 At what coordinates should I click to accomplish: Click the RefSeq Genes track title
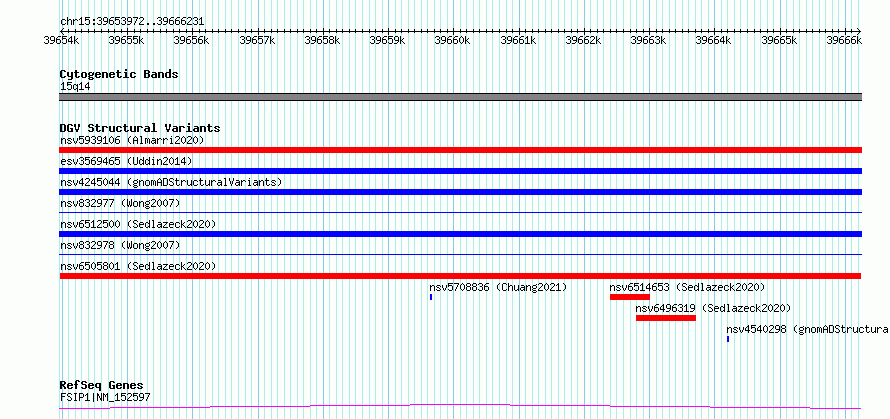tap(101, 386)
